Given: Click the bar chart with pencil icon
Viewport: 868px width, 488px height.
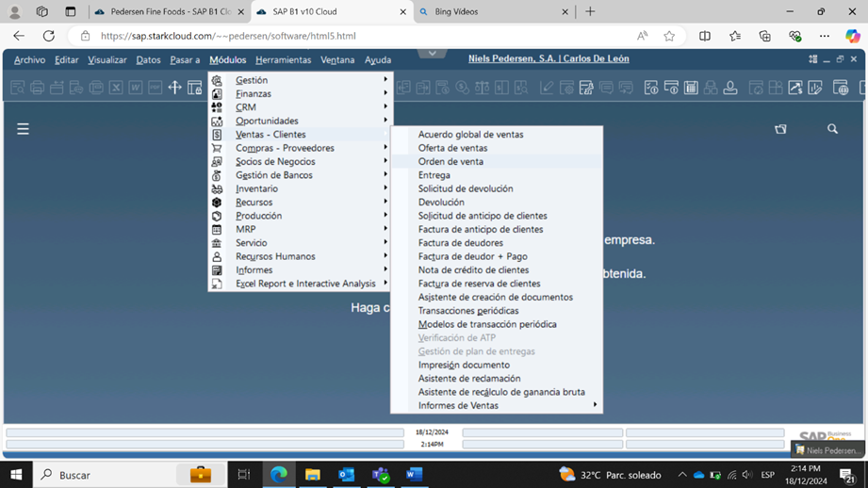Looking at the screenshot, I should (815, 88).
